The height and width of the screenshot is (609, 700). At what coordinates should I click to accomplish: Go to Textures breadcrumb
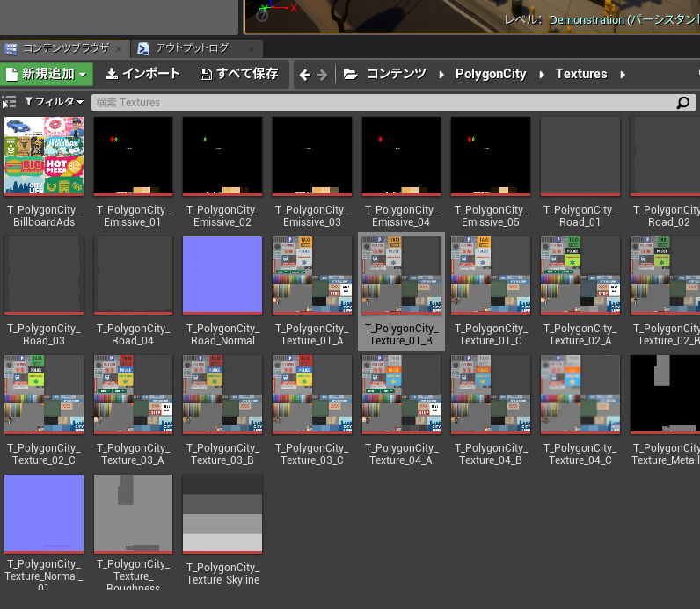tap(581, 74)
